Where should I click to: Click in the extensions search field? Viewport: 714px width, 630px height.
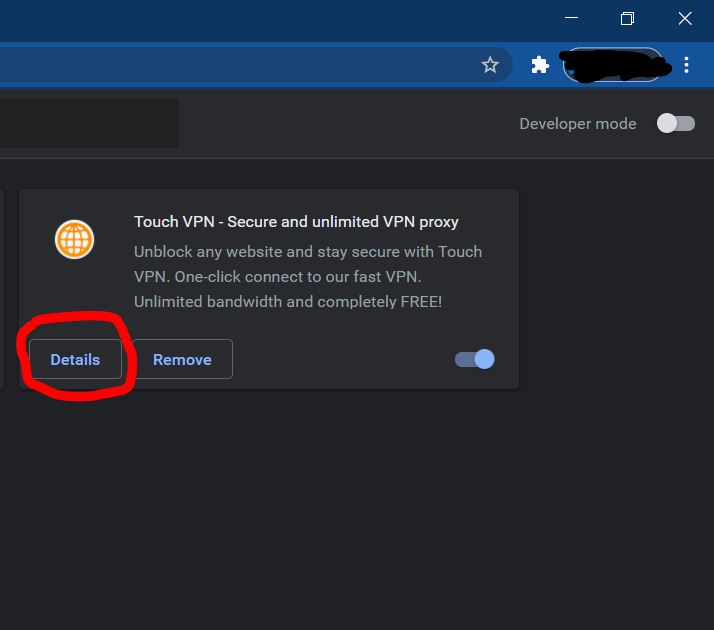pyautogui.click(x=89, y=123)
